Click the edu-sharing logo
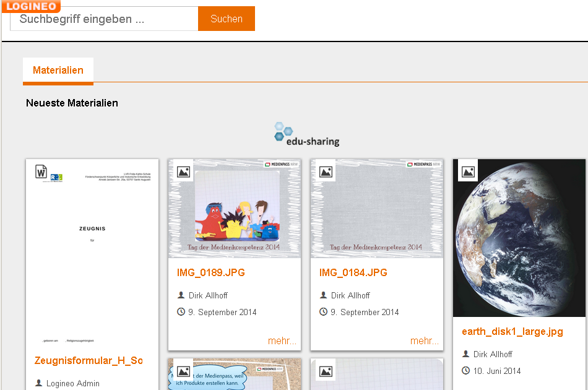This screenshot has height=390, width=588. pyautogui.click(x=307, y=134)
